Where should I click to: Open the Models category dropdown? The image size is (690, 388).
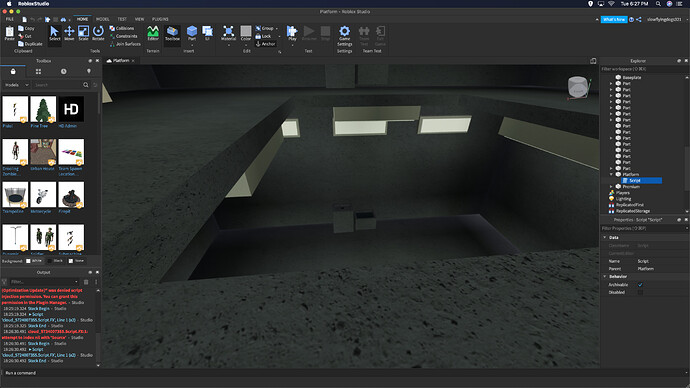point(16,84)
